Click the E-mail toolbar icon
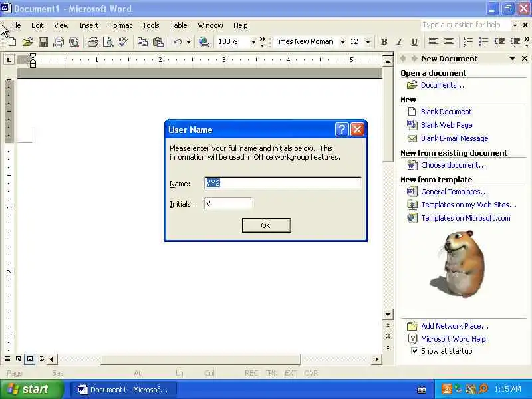532x399 pixels. click(59, 42)
